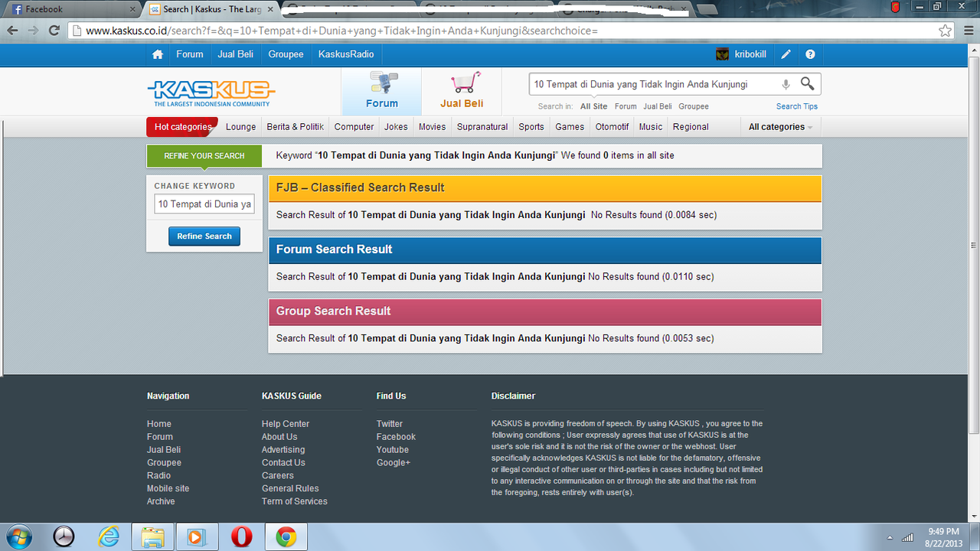Set search scope to Groupee
The image size is (980, 551).
[x=694, y=106]
